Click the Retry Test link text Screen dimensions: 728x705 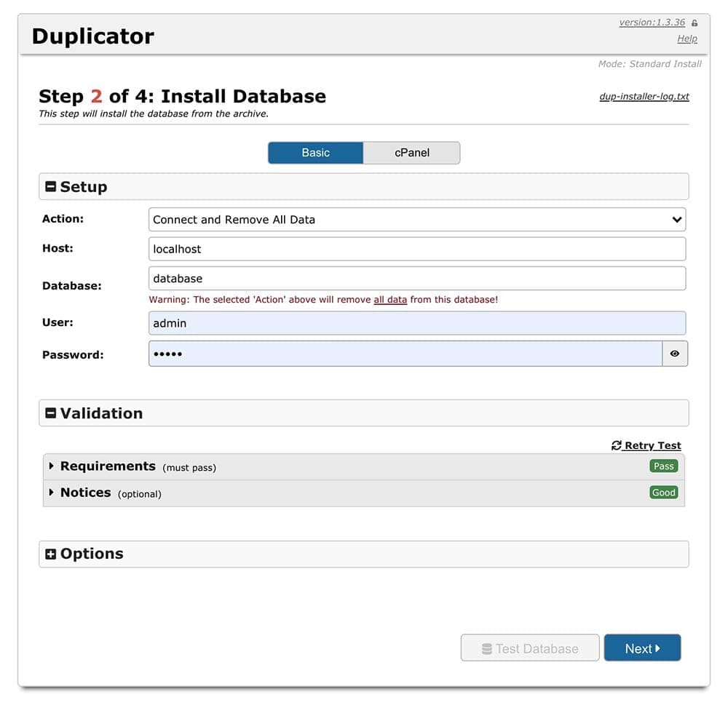[x=653, y=445]
